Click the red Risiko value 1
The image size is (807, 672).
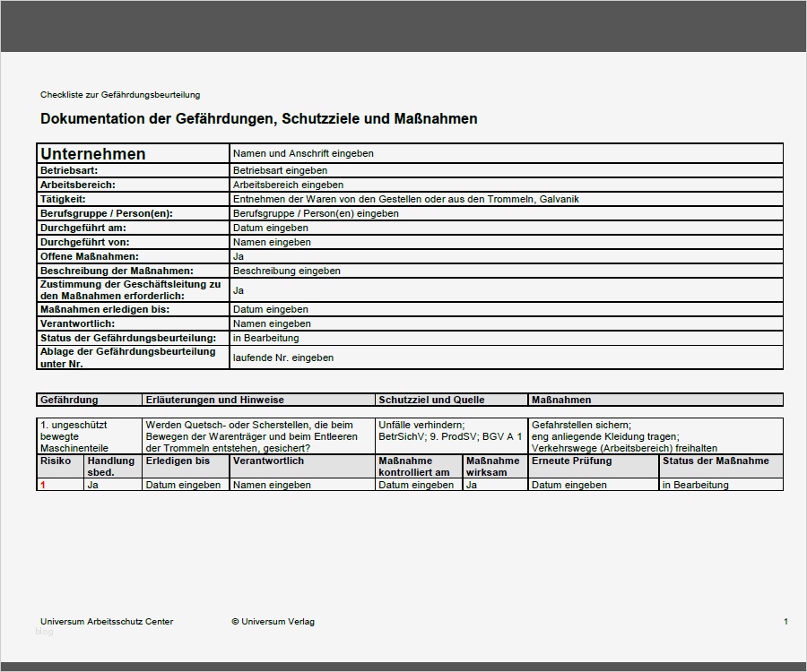(x=42, y=485)
